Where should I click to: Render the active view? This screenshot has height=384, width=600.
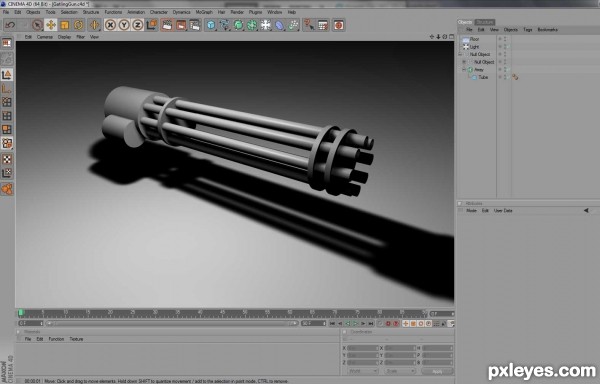(167, 25)
